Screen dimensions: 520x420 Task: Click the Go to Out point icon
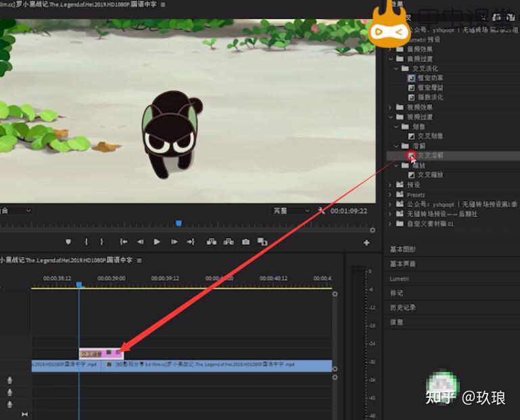(191, 242)
